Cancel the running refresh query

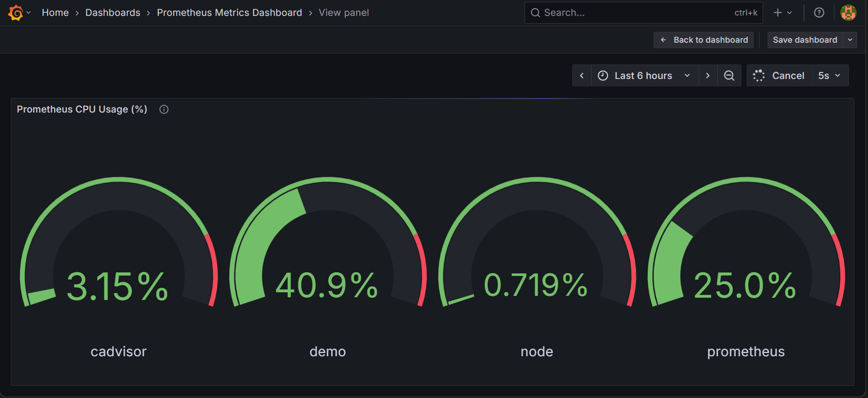[779, 76]
